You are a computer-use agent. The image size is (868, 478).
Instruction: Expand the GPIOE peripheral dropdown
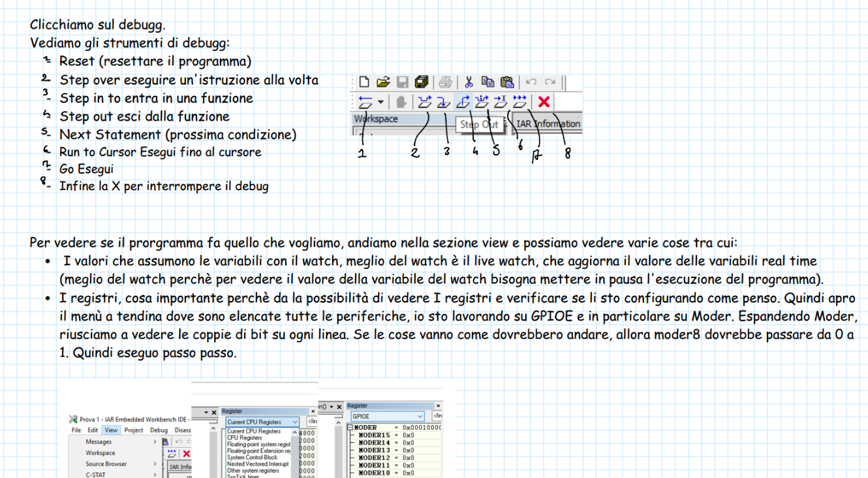pos(388,416)
